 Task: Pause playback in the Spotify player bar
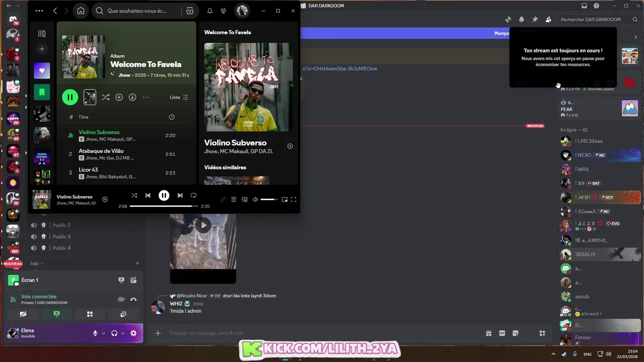(x=164, y=195)
